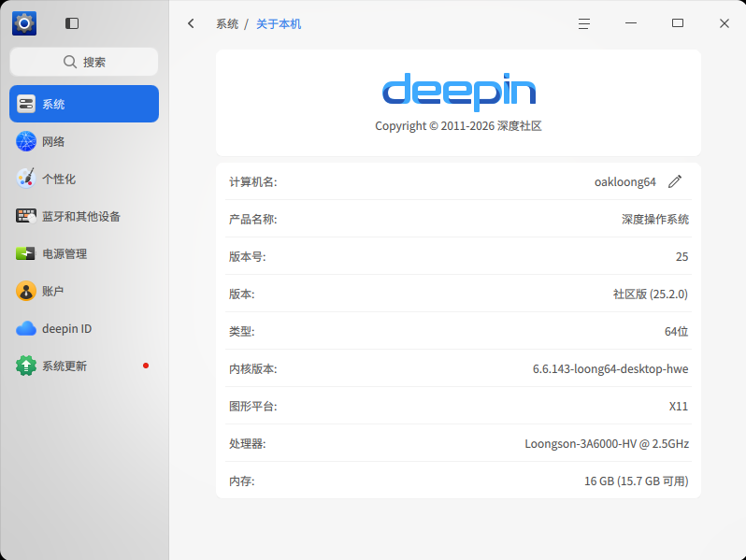Open the 电源管理 settings category
This screenshot has width=746, height=560.
(84, 253)
